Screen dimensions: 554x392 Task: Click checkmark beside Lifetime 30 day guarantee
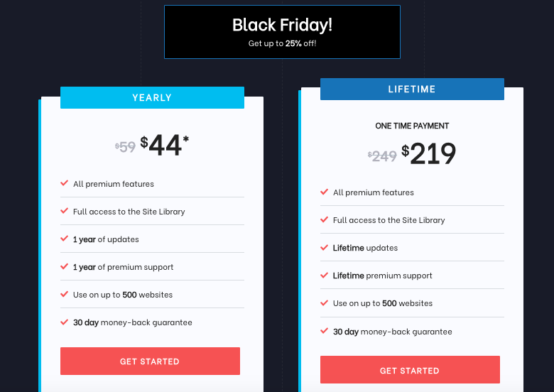click(325, 331)
